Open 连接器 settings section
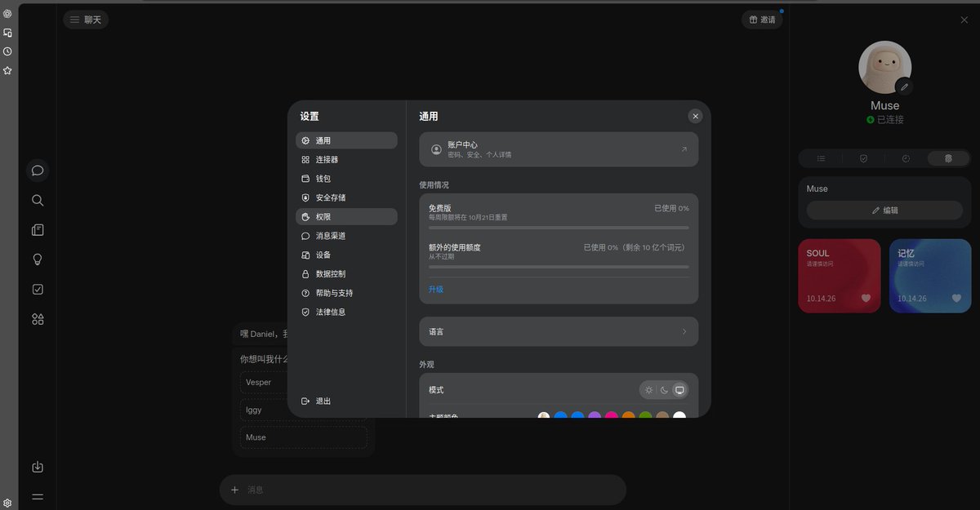The height and width of the screenshot is (510, 980). 346,160
